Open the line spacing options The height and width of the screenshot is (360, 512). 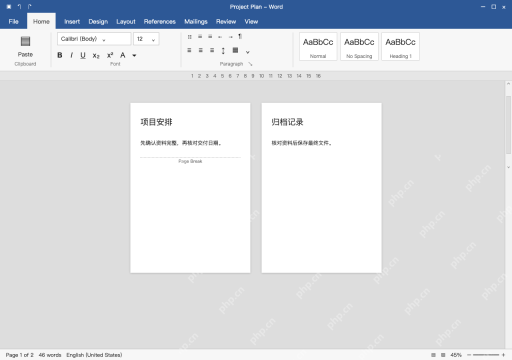(x=223, y=51)
